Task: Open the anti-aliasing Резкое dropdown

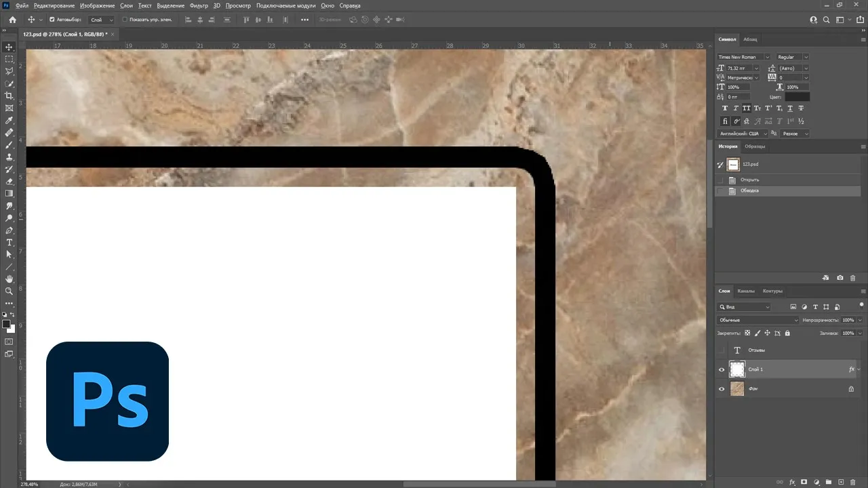Action: pos(795,134)
